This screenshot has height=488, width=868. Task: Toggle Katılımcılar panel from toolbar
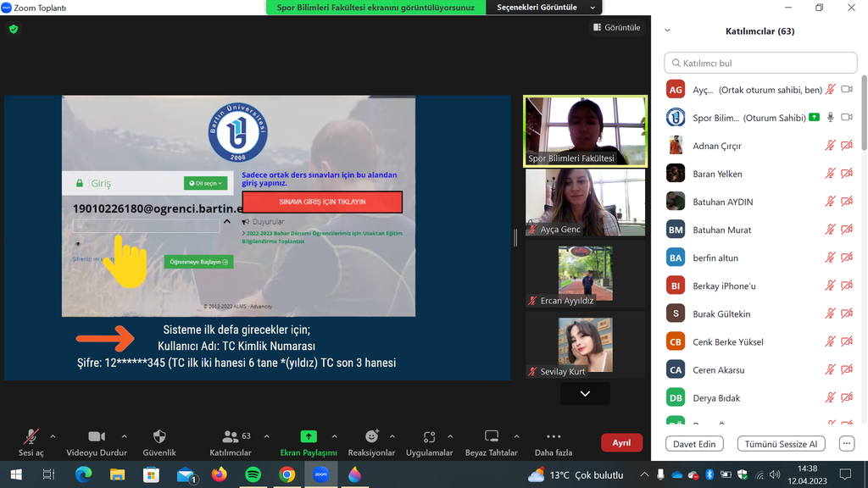(230, 436)
